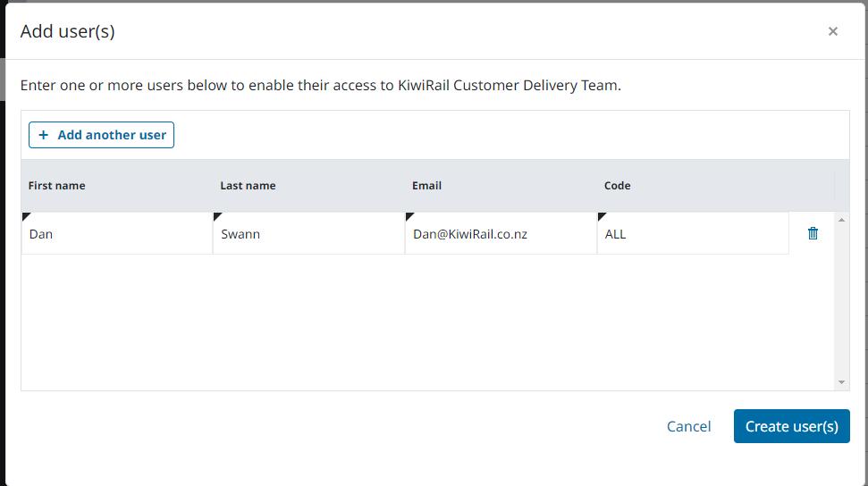This screenshot has height=486, width=868.
Task: Delete the Dan Swann user row
Action: click(813, 233)
